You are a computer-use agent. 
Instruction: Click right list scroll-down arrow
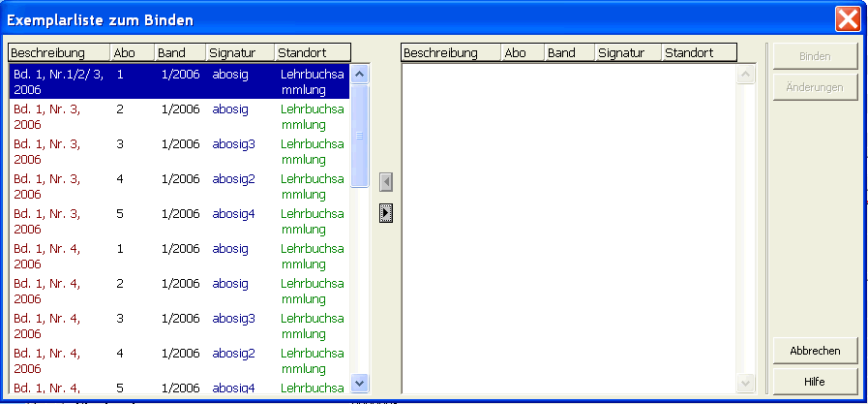point(746,382)
